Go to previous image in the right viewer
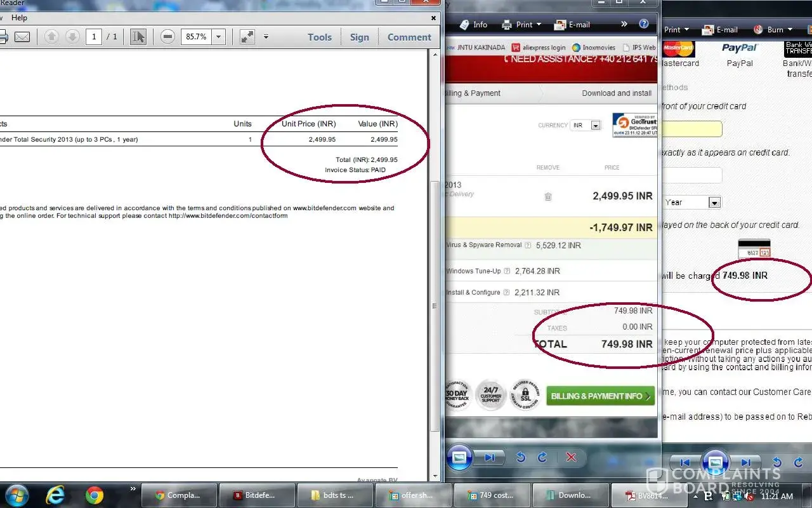Viewport: 812px width, 508px height. click(x=685, y=463)
